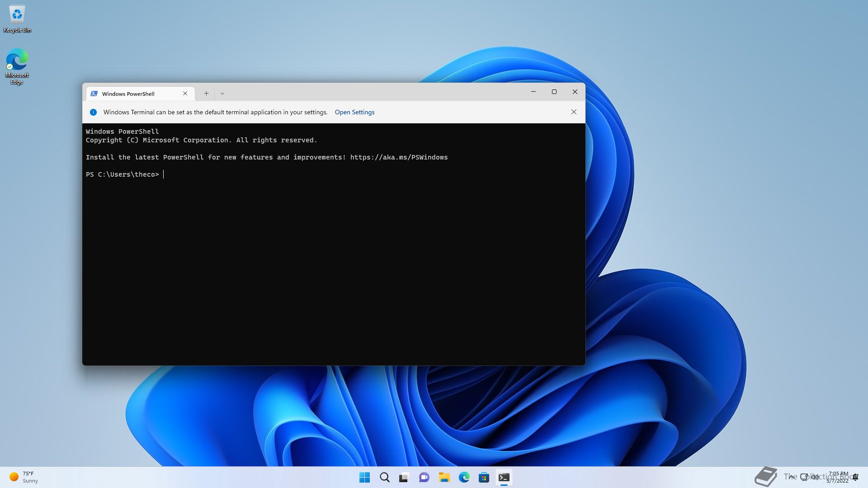Click the Copyright Microsoft Corporation line
The width and height of the screenshot is (868, 488).
point(202,140)
